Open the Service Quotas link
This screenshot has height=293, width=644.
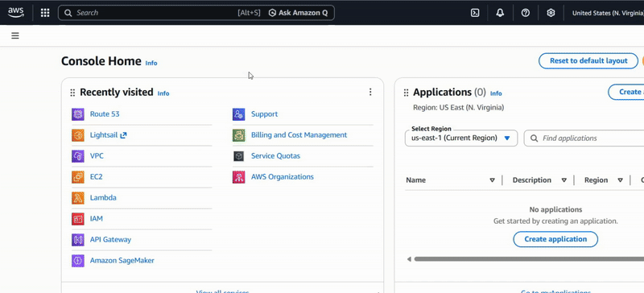point(275,156)
